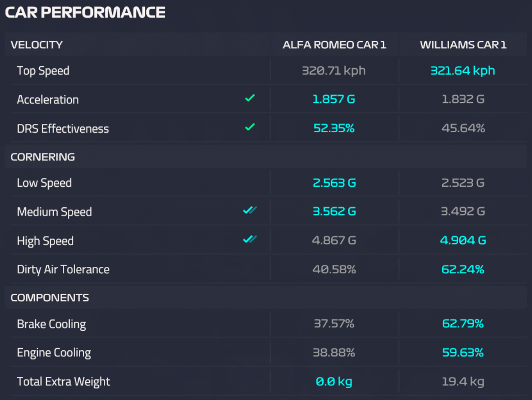Select the Top Speed row label
The width and height of the screenshot is (532, 400).
click(x=43, y=71)
